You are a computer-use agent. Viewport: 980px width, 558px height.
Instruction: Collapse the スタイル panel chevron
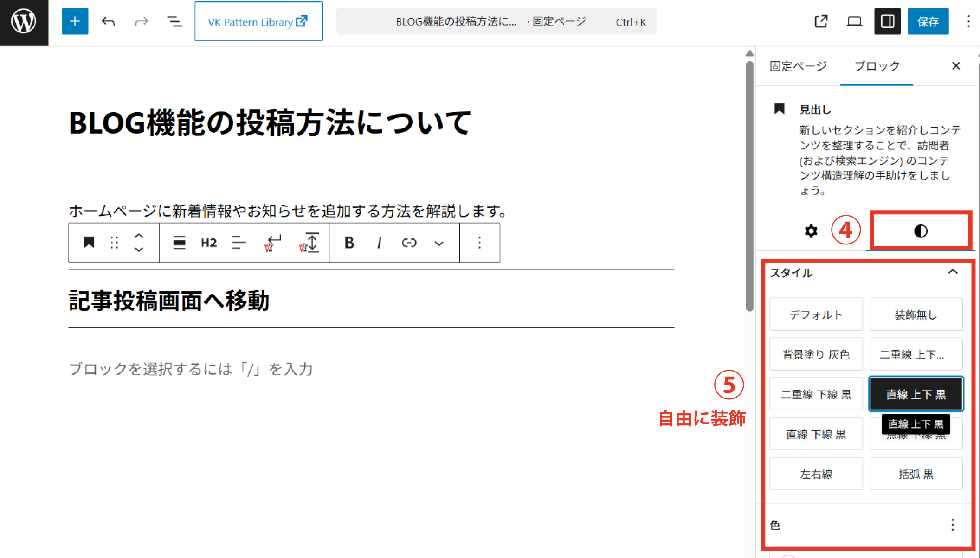pyautogui.click(x=953, y=272)
